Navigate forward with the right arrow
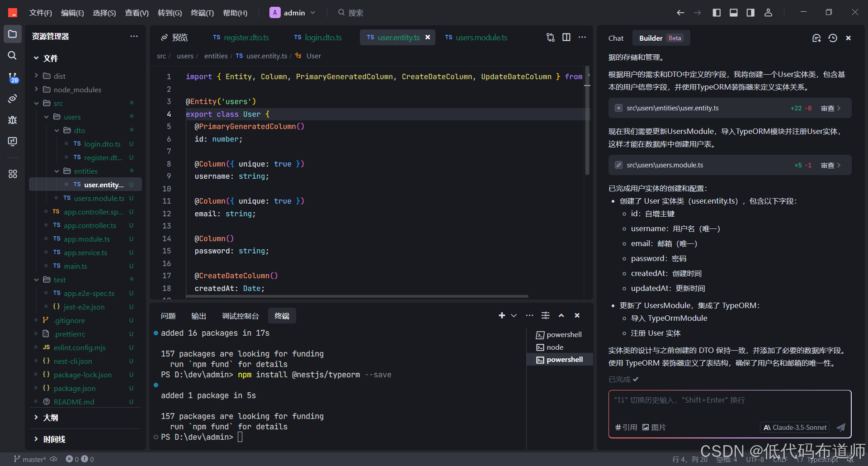The width and height of the screenshot is (868, 466). tap(698, 13)
